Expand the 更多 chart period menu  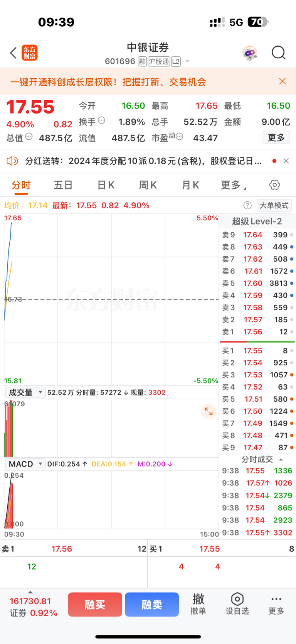[233, 185]
